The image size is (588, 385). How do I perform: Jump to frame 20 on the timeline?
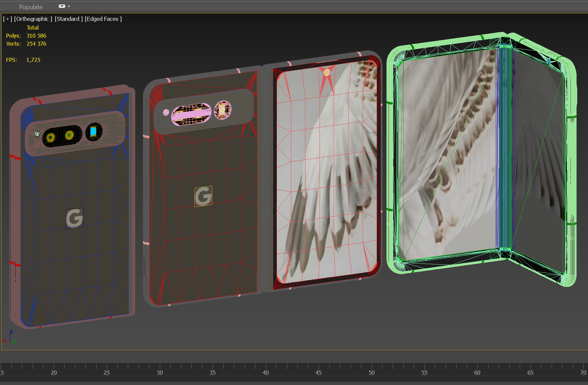[x=54, y=373]
